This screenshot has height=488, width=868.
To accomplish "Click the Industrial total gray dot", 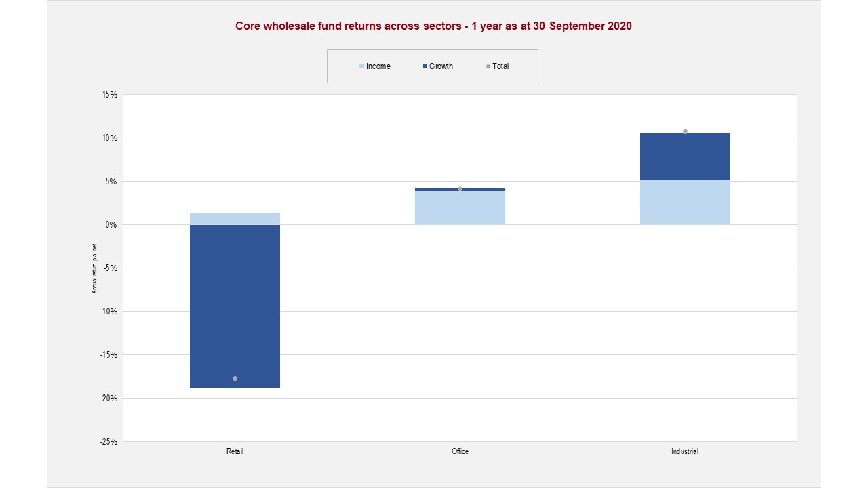I will tap(685, 131).
